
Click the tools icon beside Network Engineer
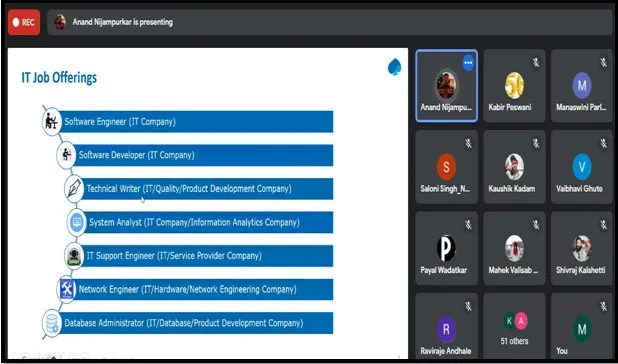click(67, 290)
